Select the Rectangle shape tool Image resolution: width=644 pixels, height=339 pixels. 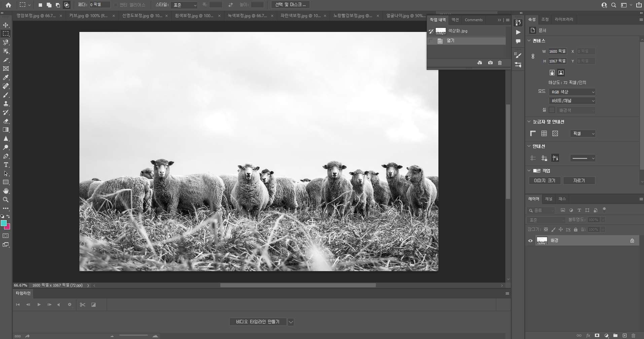(x=6, y=182)
